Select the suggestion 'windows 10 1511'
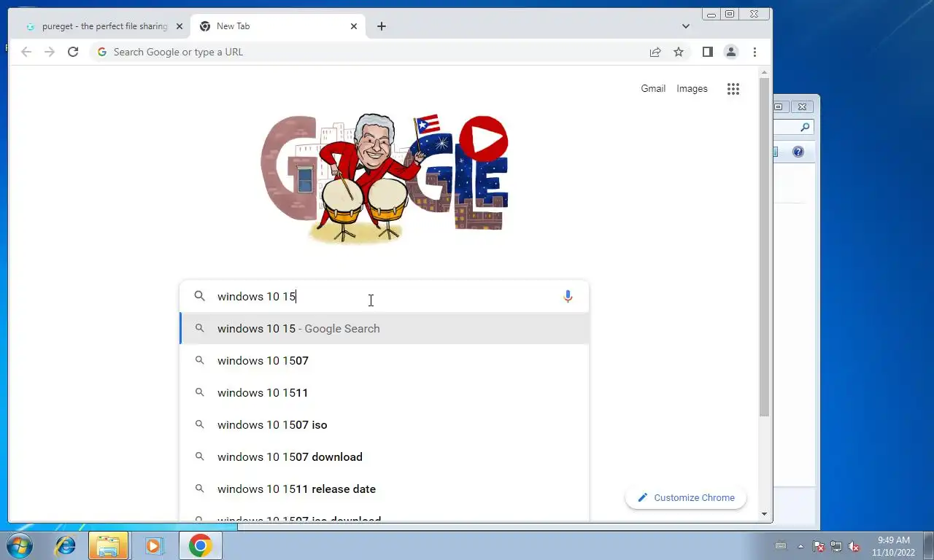934x560 pixels. [x=385, y=393]
